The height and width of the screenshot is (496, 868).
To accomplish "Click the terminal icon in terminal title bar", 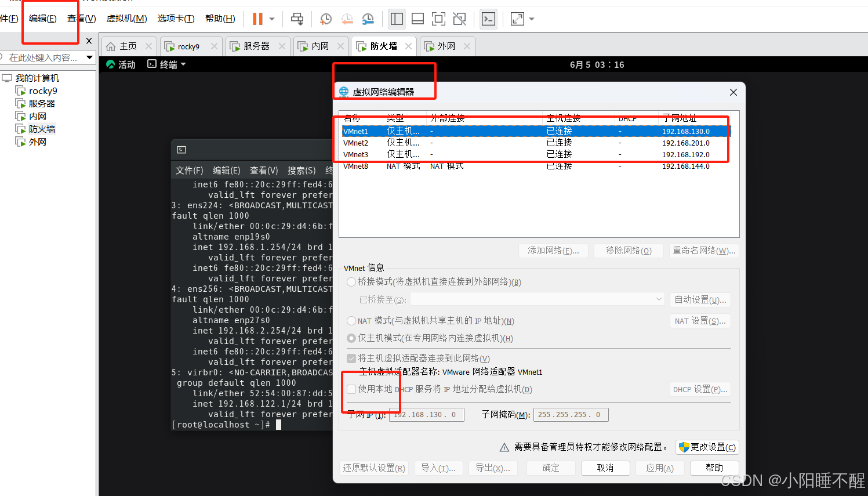I will click(181, 150).
